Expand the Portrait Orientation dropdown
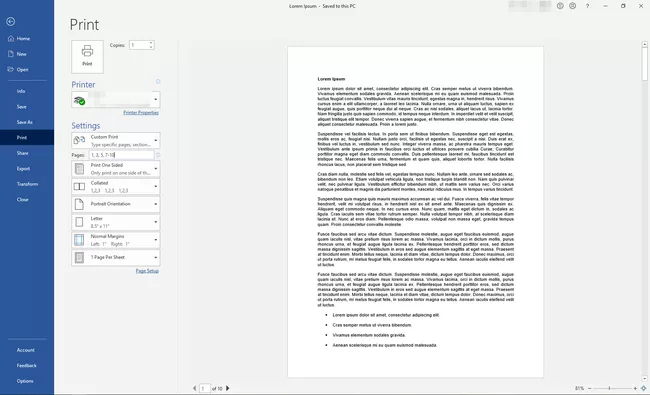Screen dimensions: 650x395 [116, 204]
